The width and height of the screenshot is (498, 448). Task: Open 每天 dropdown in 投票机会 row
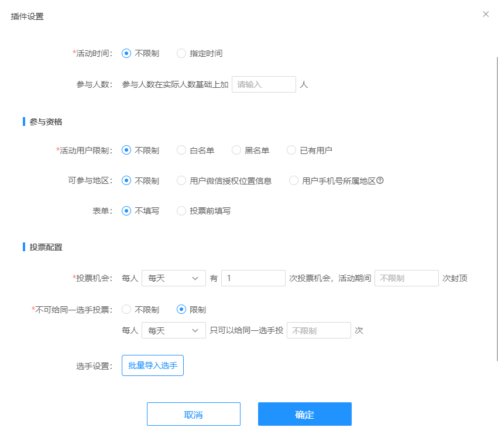coord(174,278)
